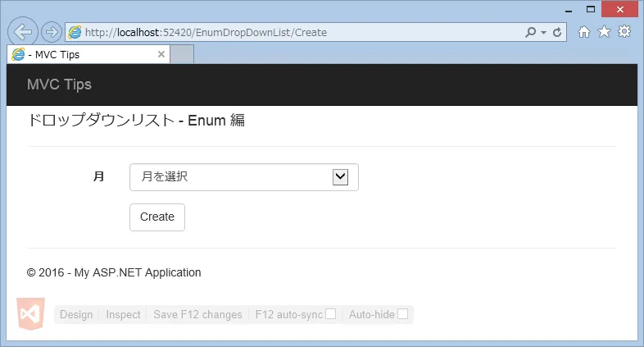The width and height of the screenshot is (644, 347).
Task: Enable the Auto-hide checkbox
Action: [x=403, y=314]
